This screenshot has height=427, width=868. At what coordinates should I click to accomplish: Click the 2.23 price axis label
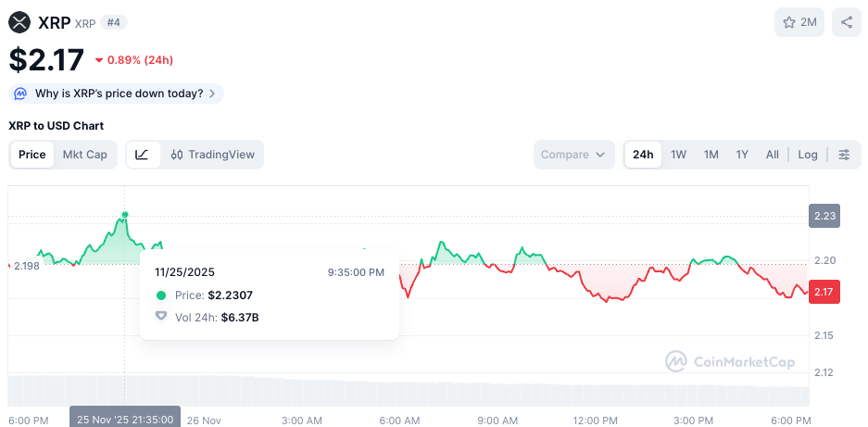(x=824, y=216)
